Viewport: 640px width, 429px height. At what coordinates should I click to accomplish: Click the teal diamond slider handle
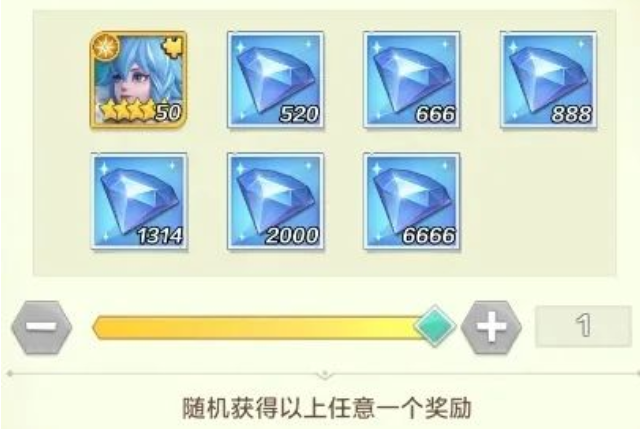point(435,326)
